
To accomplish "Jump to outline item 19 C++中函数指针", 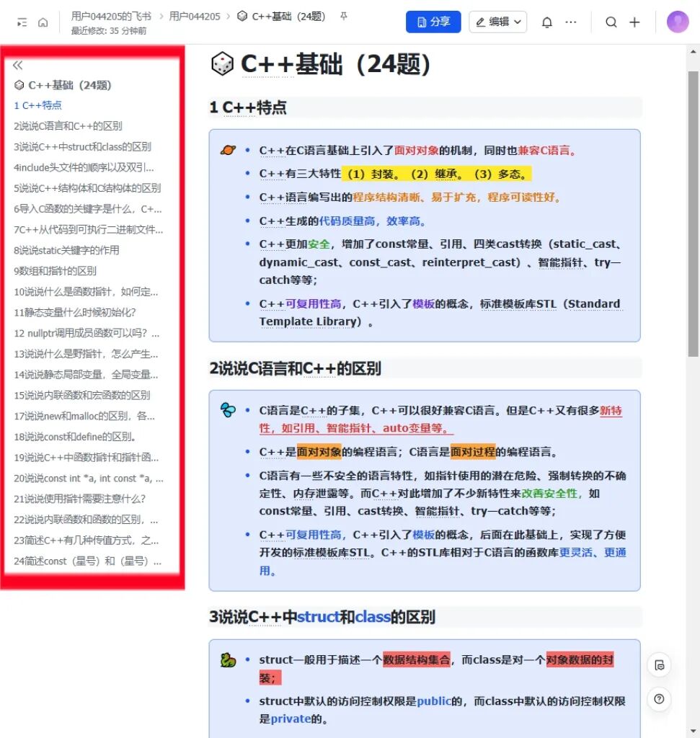I will [86, 458].
